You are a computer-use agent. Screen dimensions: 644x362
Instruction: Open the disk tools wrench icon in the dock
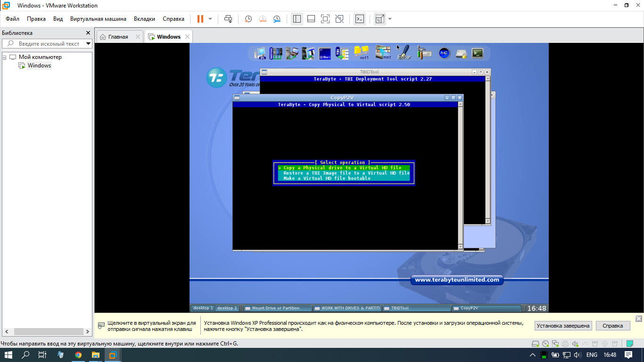click(424, 53)
